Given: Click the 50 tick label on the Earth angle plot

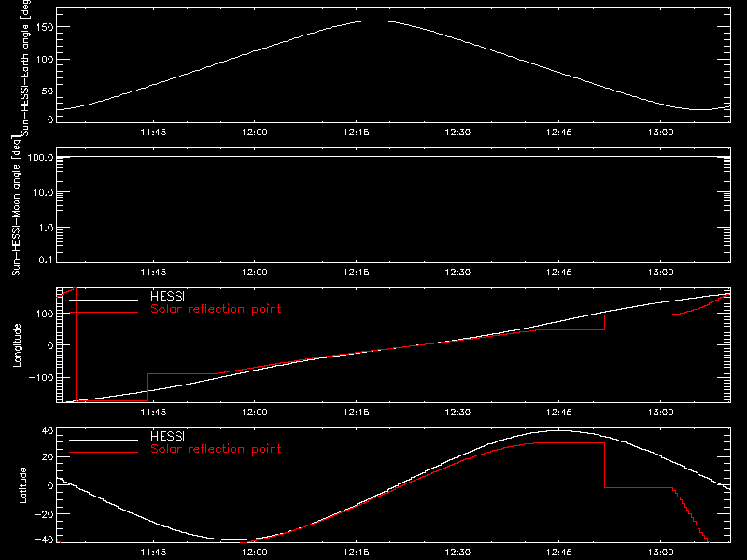Looking at the screenshot, I should click(x=48, y=91).
